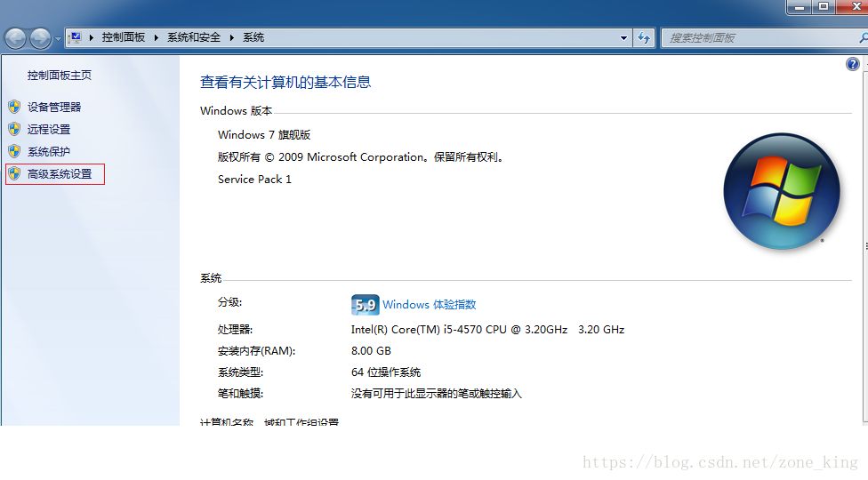Maximize the System window
The image size is (868, 480).
click(x=824, y=6)
